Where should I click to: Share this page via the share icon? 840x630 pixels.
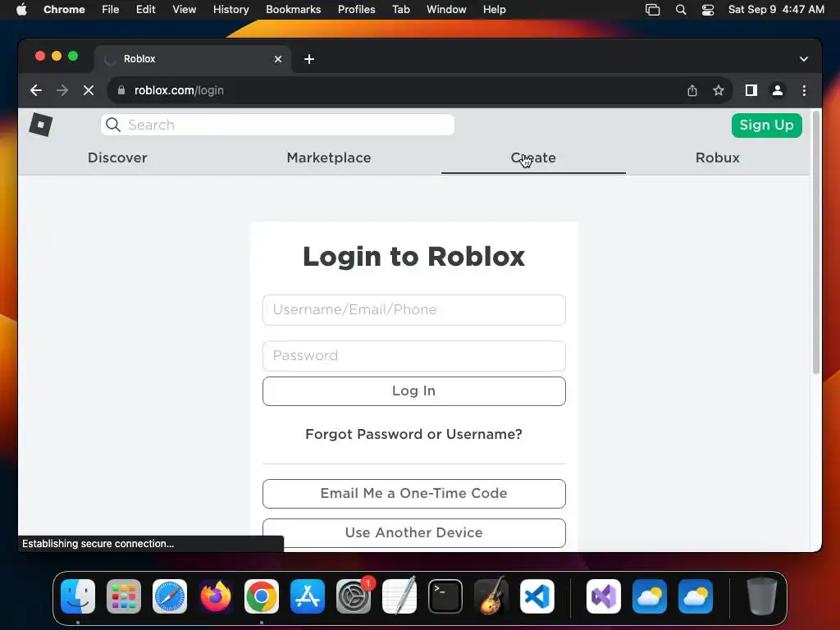[x=692, y=90]
